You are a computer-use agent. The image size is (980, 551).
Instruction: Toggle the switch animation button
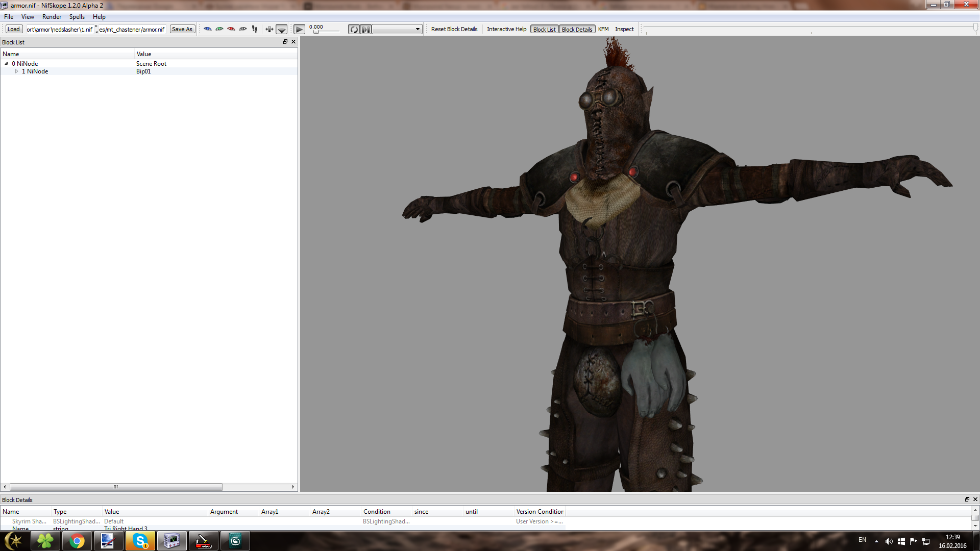366,29
